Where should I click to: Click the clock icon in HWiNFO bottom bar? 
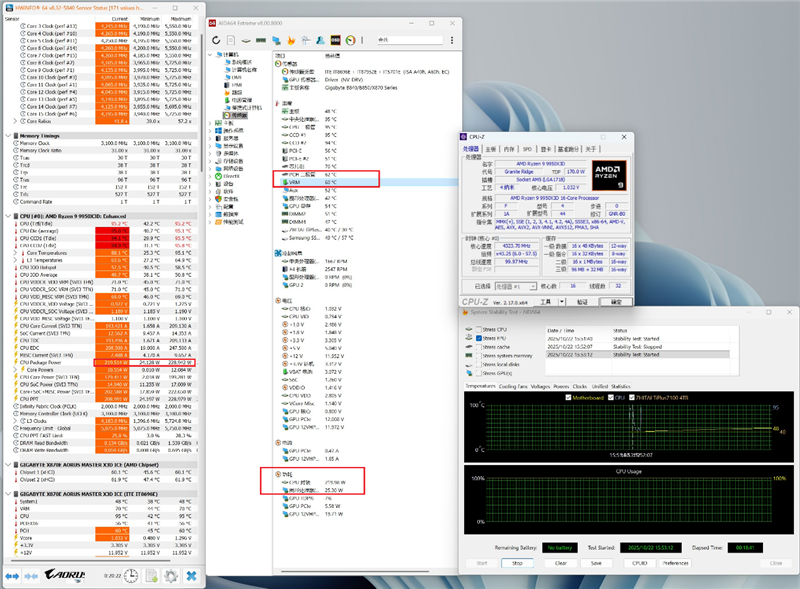(x=130, y=576)
